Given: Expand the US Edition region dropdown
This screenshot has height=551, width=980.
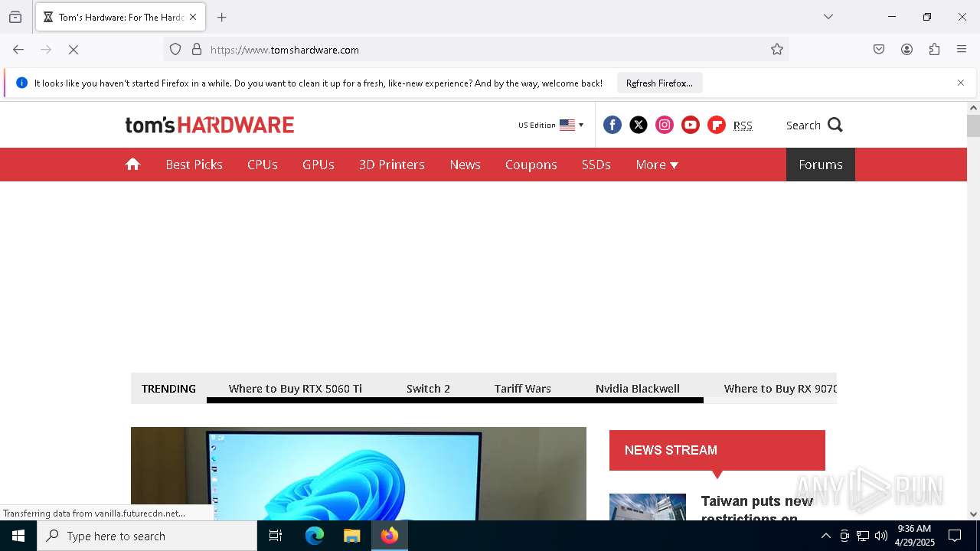Looking at the screenshot, I should pos(551,125).
